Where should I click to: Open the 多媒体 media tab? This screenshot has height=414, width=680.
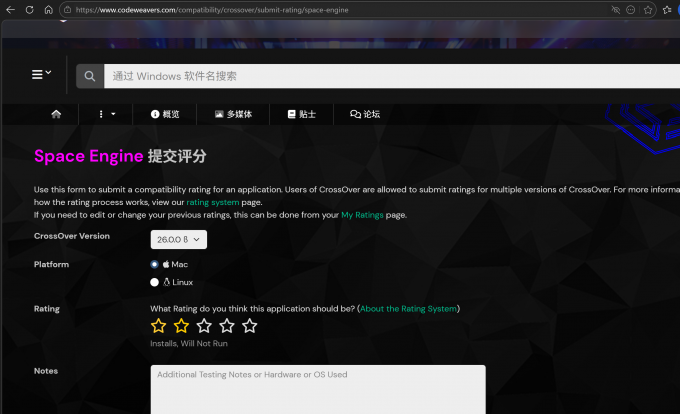pos(233,114)
